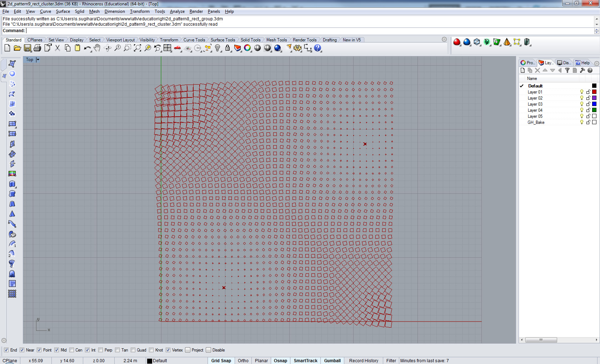Open the Transform menu

tap(140, 11)
